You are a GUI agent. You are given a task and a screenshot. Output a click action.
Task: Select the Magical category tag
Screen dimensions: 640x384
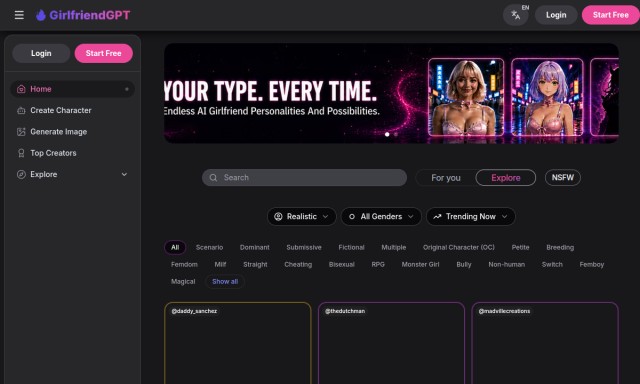pos(183,282)
